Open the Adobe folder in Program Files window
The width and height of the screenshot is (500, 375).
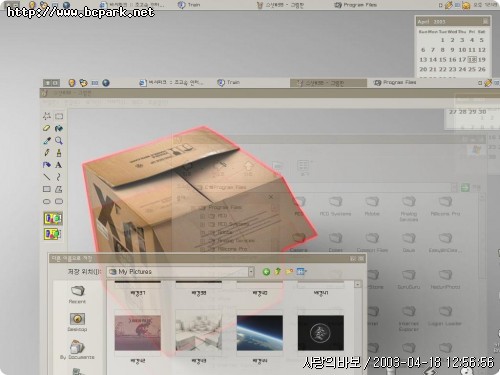[x=372, y=206]
